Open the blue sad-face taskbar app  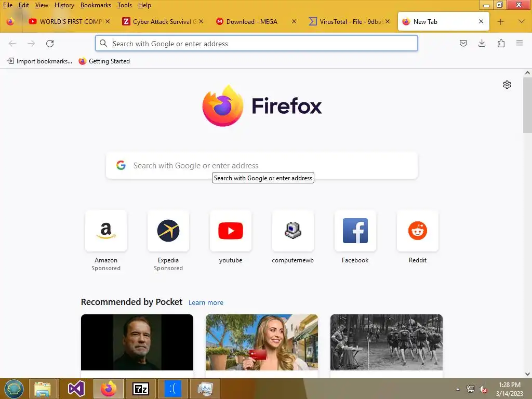coord(172,389)
